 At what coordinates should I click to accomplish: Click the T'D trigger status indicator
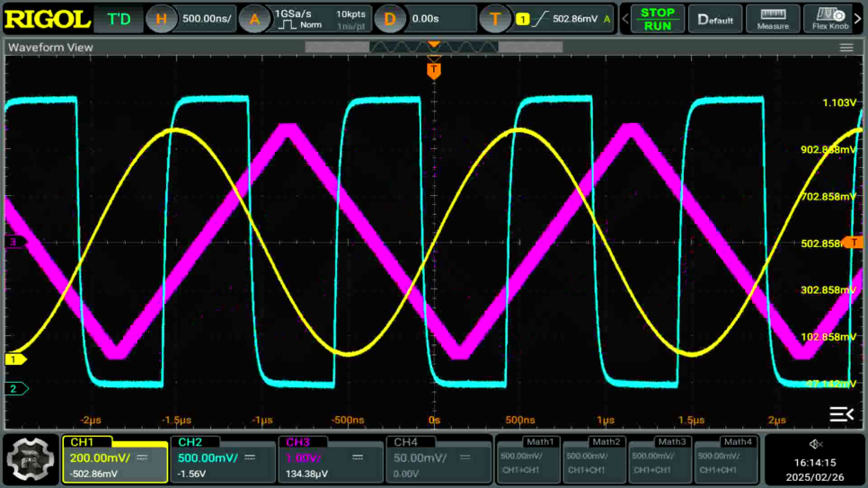pos(119,20)
